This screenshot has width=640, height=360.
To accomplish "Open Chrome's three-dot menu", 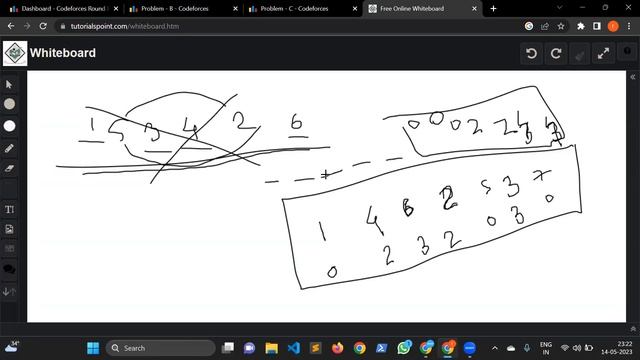I will 629,26.
